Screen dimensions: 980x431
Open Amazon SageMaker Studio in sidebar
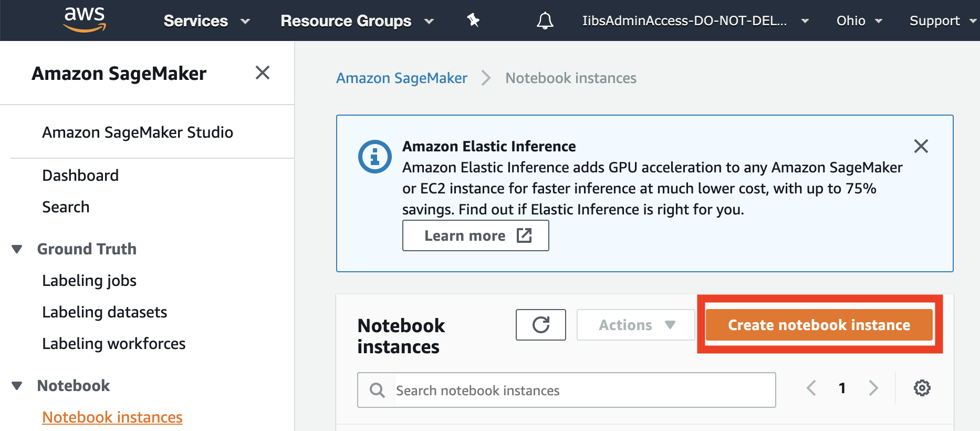[x=138, y=132]
